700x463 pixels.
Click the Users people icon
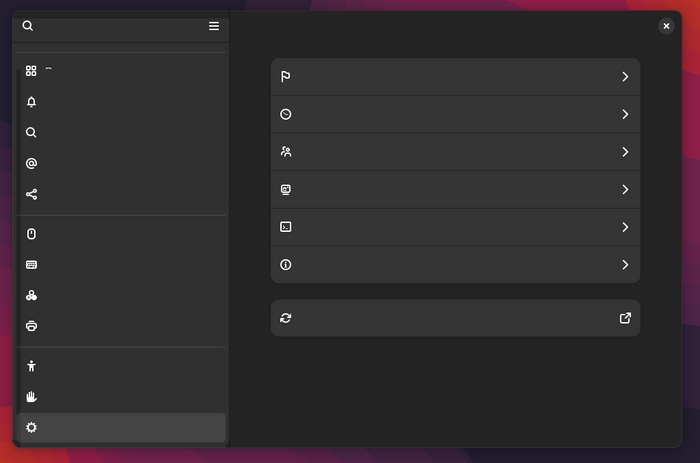pos(286,152)
